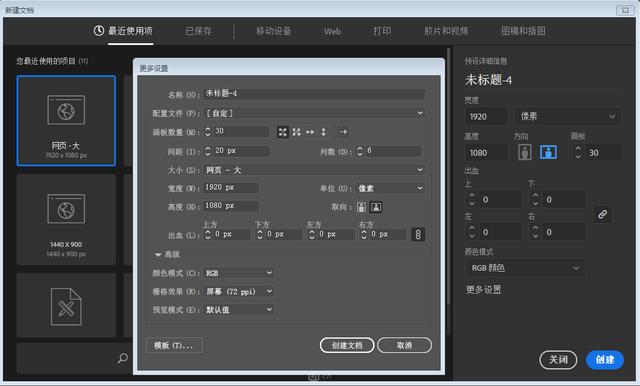640x386 pixels.
Task: Select Grid by Column artboard layout icon
Action: 296,132
